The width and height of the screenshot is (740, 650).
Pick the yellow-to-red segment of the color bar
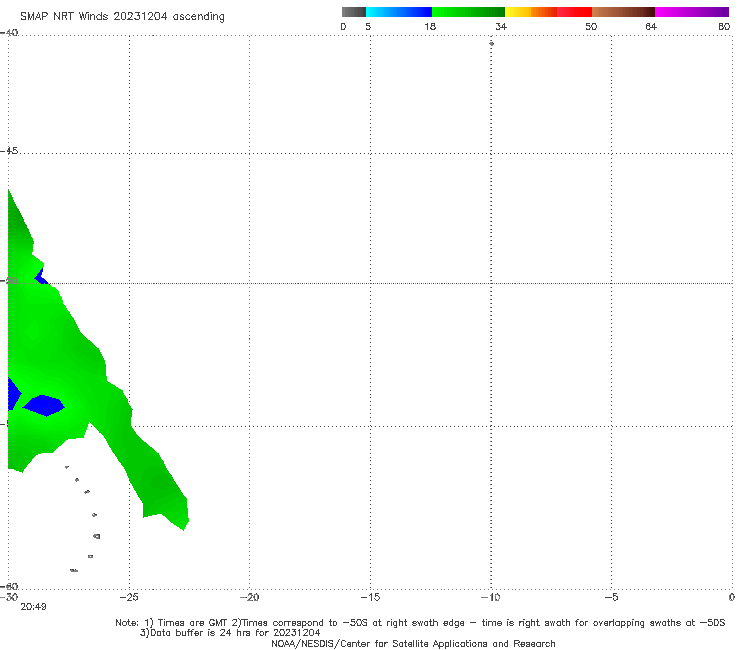click(x=548, y=12)
